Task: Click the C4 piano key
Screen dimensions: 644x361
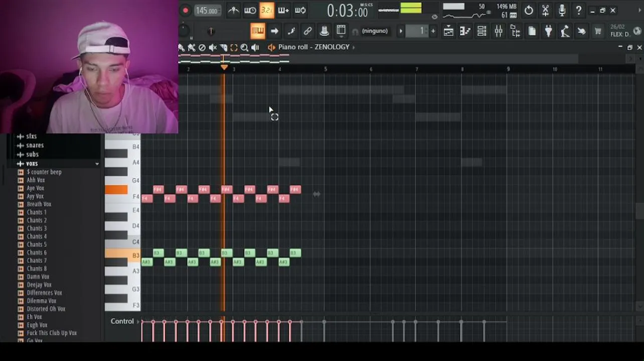Action: pos(123,242)
